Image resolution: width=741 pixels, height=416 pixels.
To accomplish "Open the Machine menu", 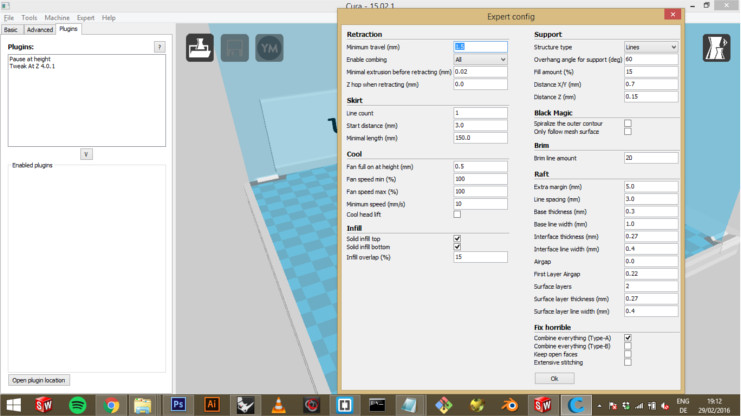I will click(57, 17).
